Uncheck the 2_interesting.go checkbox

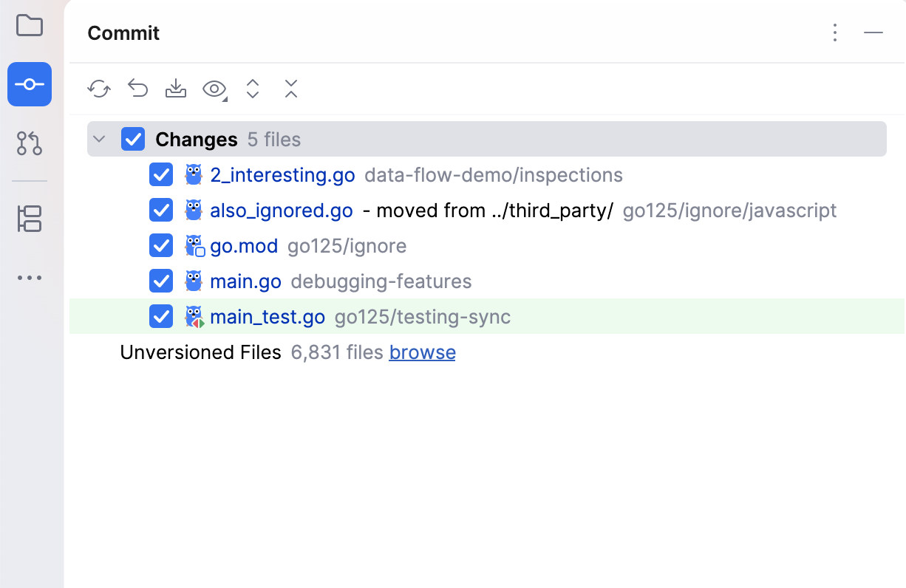tap(160, 174)
